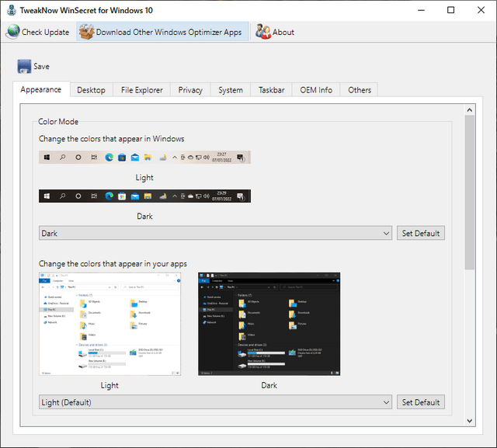Click the TweakNow WinSecret title bar app icon
The width and height of the screenshot is (497, 448).
pyautogui.click(x=12, y=10)
